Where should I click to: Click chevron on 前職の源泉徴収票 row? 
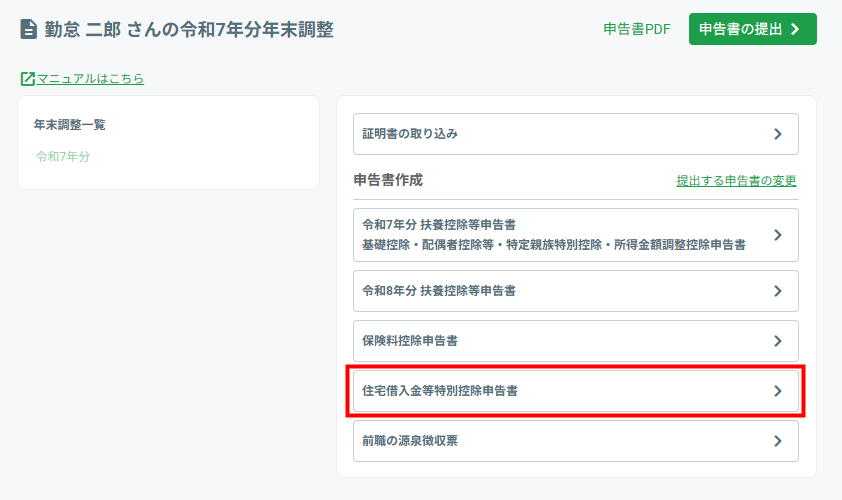tap(778, 441)
